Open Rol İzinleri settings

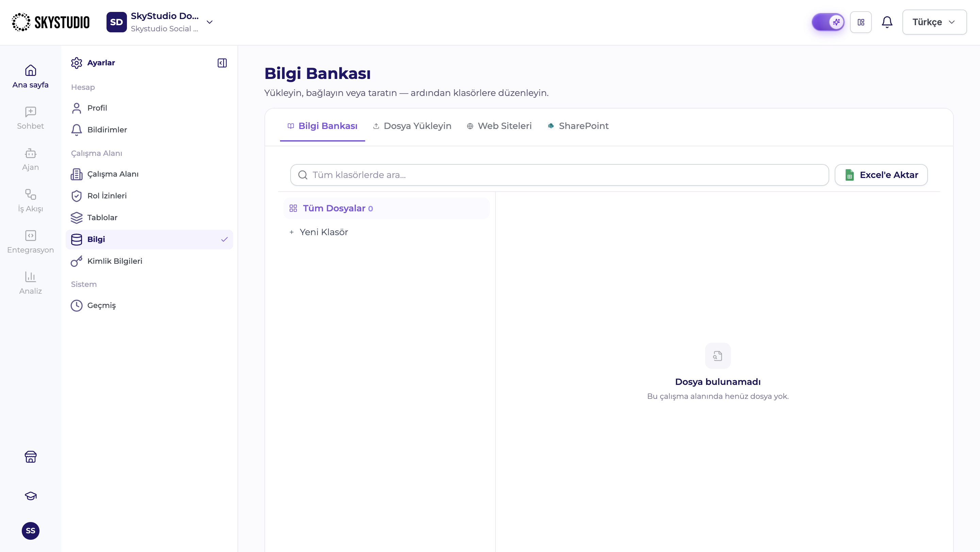click(x=149, y=196)
